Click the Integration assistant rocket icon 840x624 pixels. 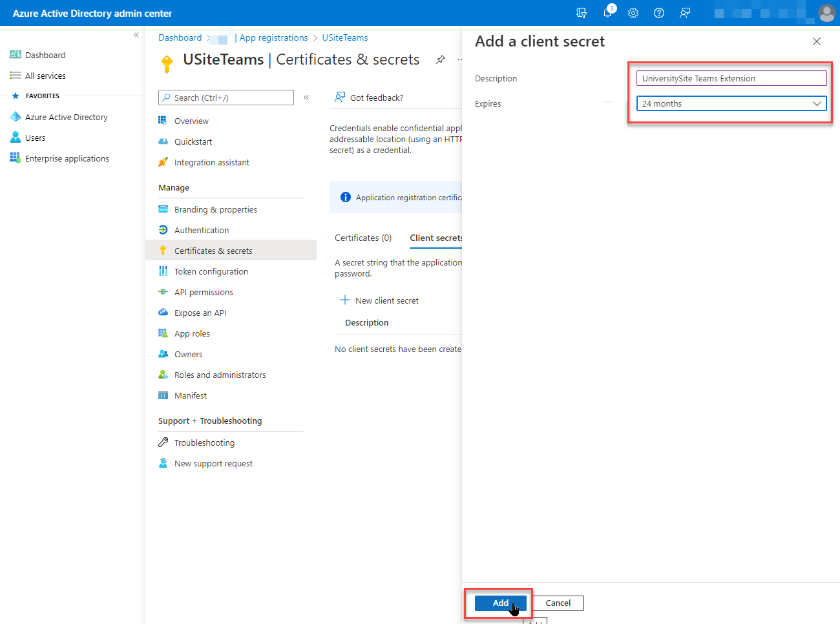[163, 162]
